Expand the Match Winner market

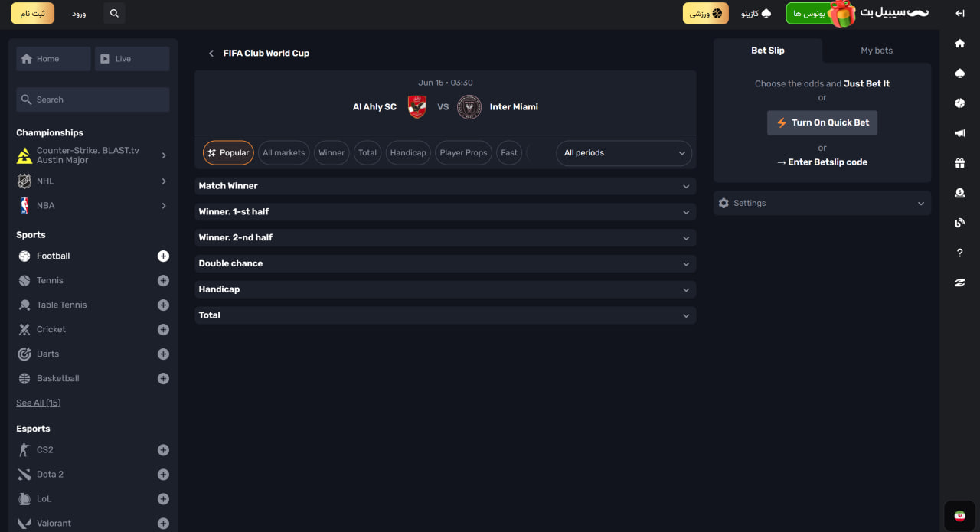445,186
